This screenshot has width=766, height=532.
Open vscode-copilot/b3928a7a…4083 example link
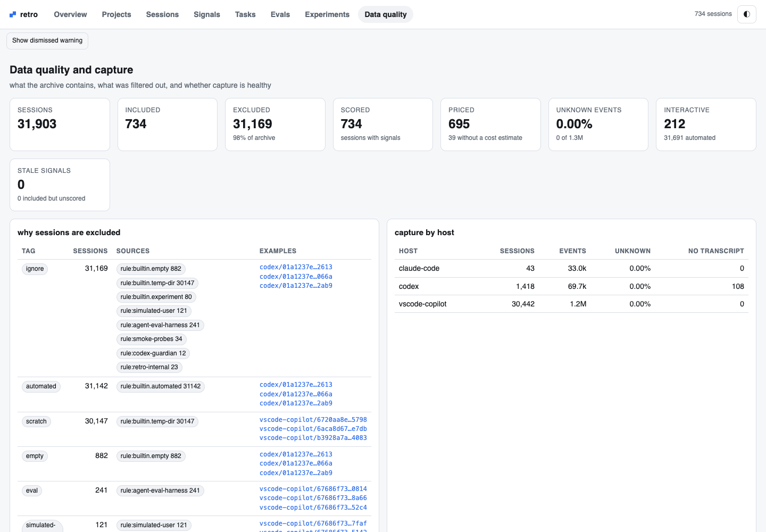tap(313, 438)
